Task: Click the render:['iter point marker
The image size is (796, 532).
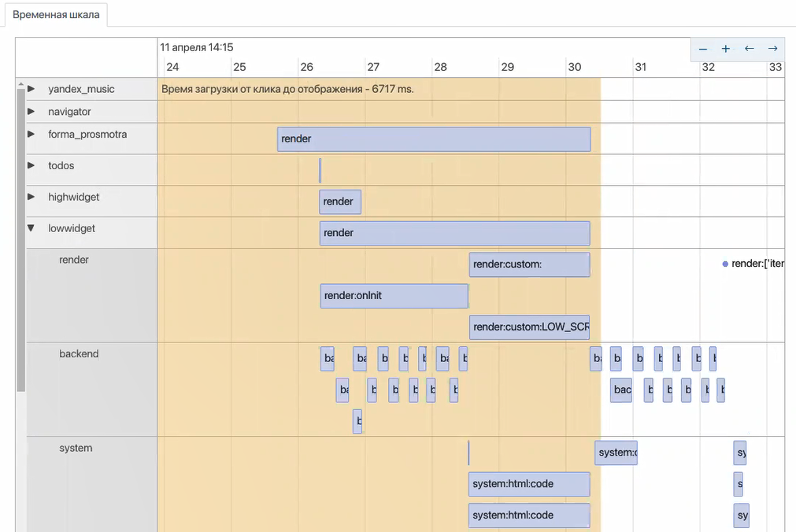Action: pos(725,264)
